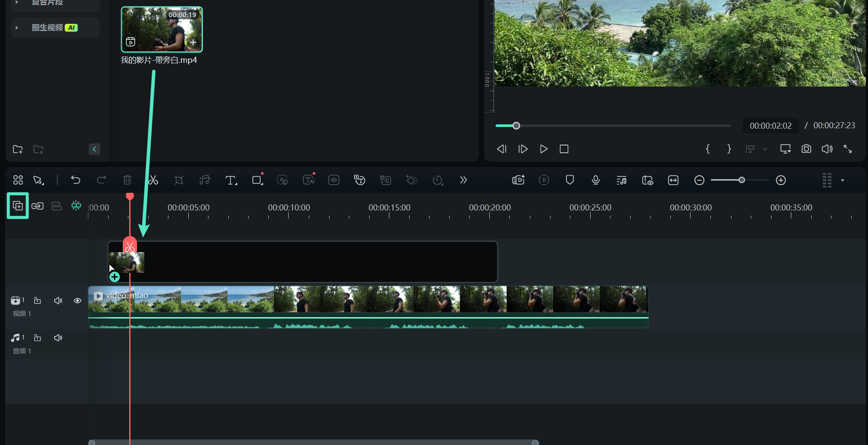Click the trash Delete icon
Viewport: 868px width, 445px height.
click(127, 180)
